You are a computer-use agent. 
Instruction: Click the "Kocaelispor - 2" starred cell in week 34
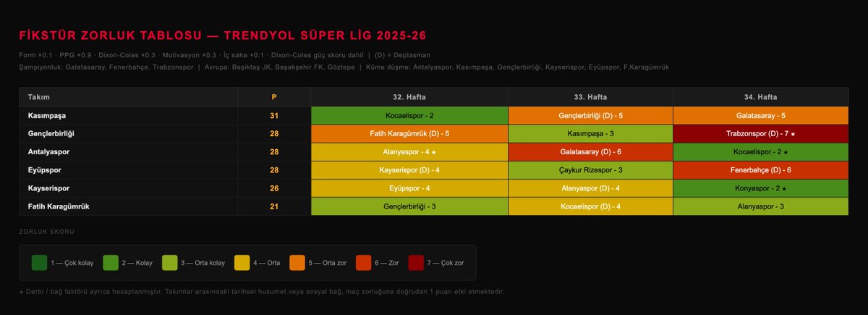tap(760, 152)
